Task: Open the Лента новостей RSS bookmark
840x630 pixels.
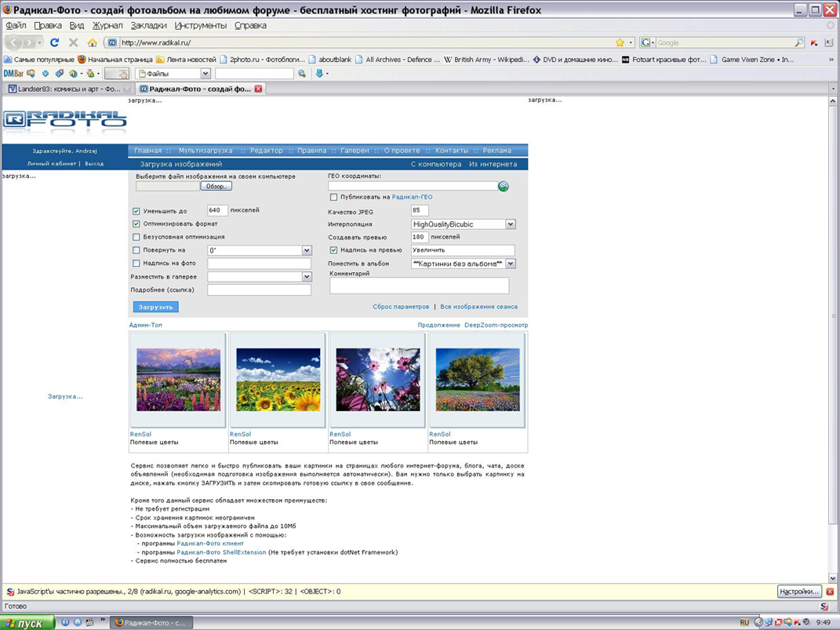Action: click(186, 60)
